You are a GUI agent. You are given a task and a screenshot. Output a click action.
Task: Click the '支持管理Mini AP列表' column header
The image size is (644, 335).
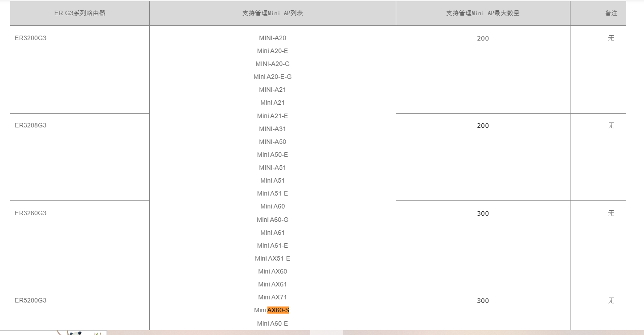point(273,13)
